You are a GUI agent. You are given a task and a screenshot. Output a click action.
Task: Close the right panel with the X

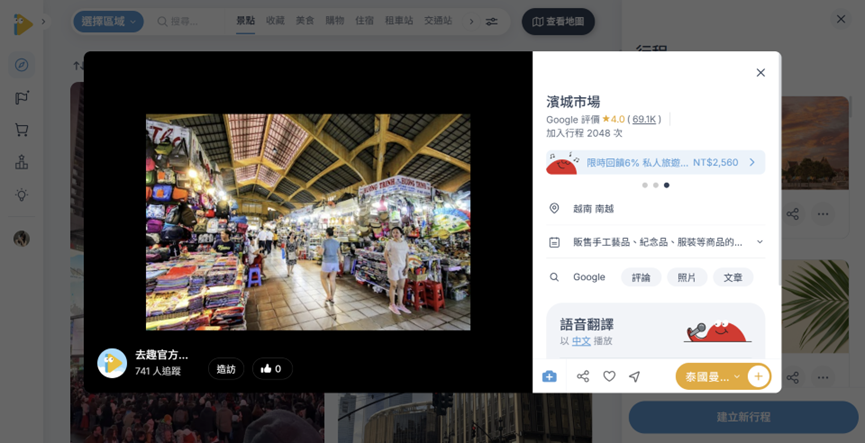coord(841,19)
